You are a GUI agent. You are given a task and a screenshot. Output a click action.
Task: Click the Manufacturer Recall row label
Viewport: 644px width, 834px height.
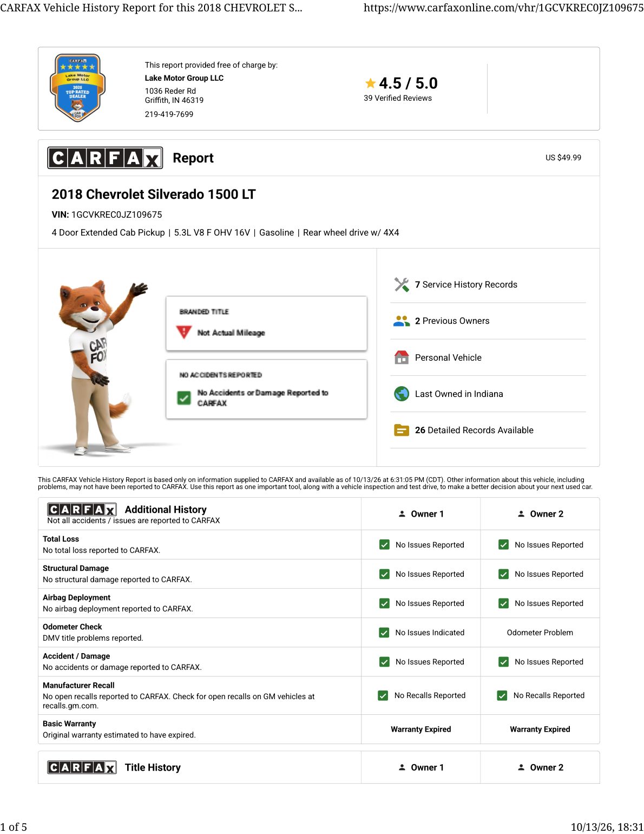(78, 685)
